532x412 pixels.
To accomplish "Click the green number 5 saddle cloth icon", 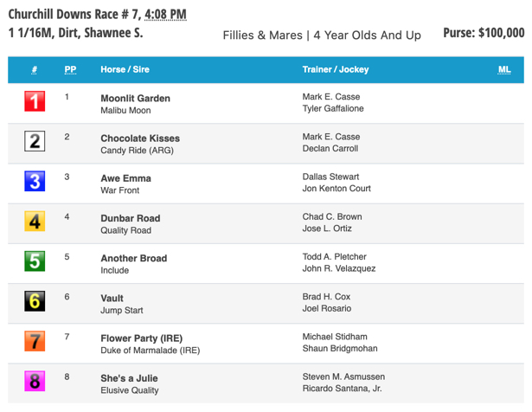I will point(35,261).
